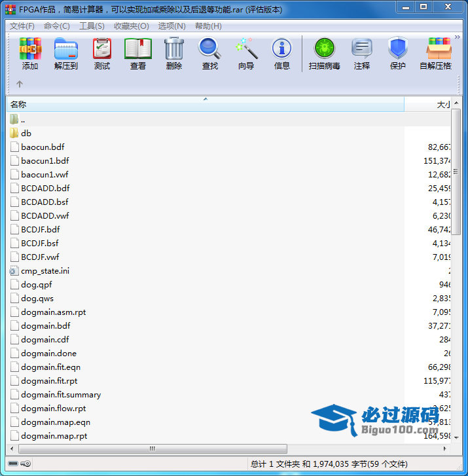The image size is (468, 476).
Task: Select file BCDADD.bdf
Action: pos(45,188)
